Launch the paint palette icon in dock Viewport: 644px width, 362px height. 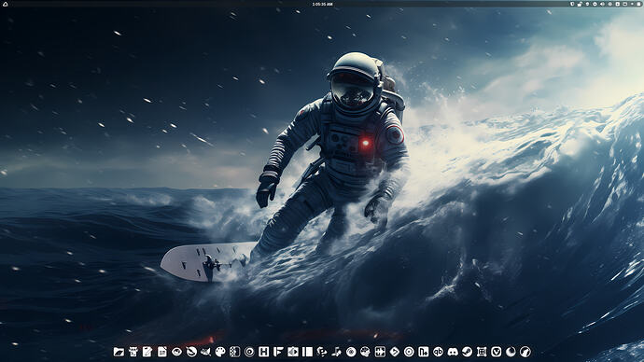(220, 352)
